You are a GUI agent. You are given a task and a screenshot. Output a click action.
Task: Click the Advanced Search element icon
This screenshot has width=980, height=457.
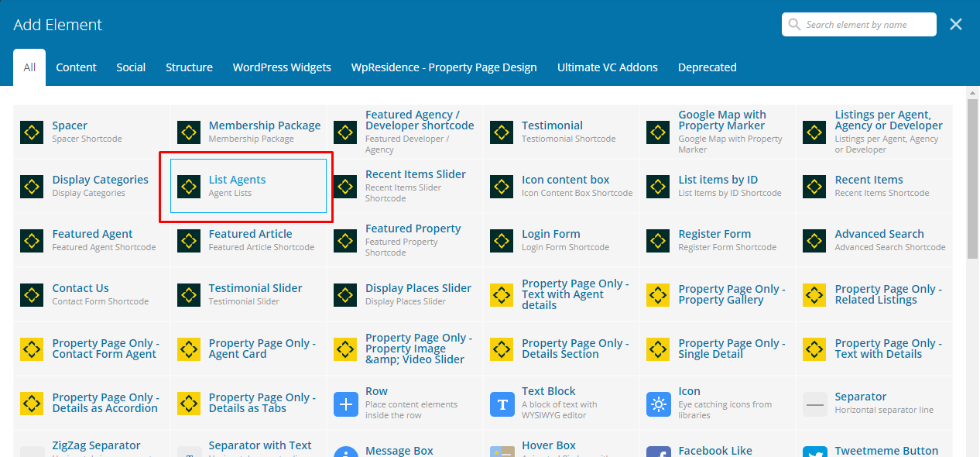814,241
